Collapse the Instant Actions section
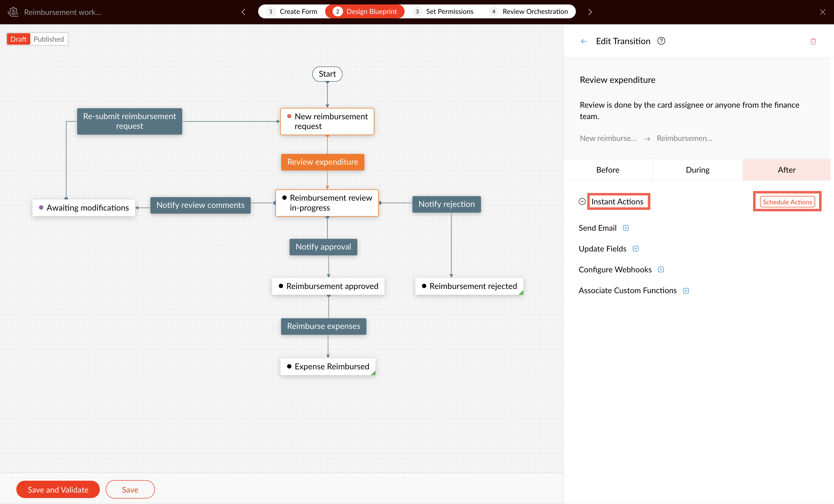 pos(582,202)
